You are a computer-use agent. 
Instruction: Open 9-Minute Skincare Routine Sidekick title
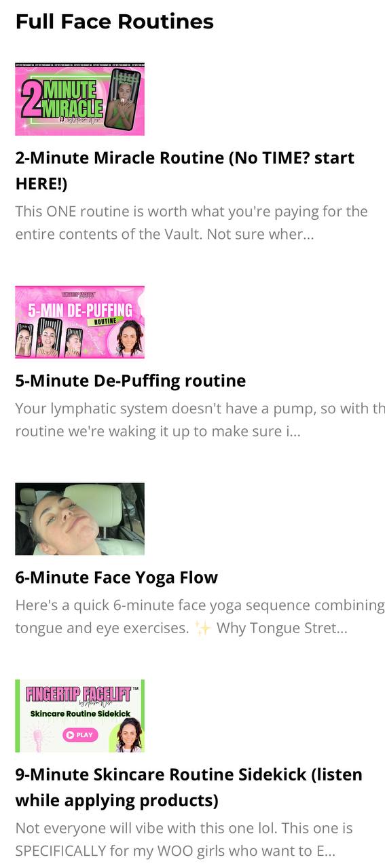(x=189, y=788)
